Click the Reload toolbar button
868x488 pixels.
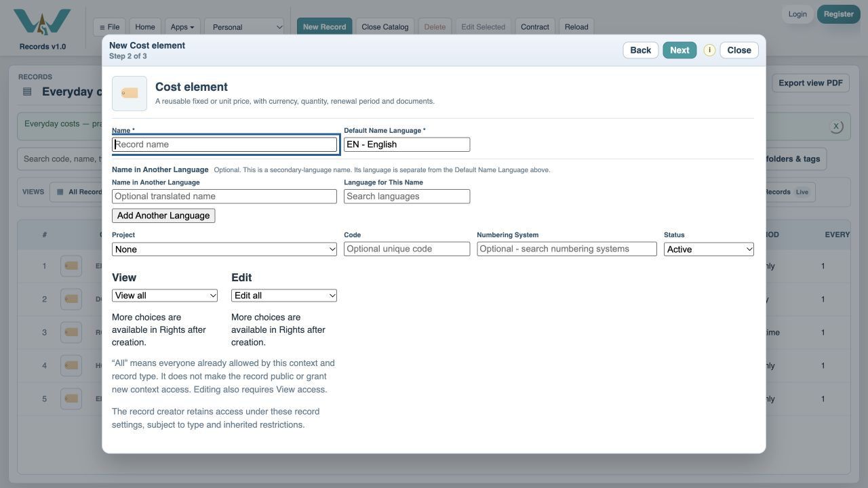576,27
